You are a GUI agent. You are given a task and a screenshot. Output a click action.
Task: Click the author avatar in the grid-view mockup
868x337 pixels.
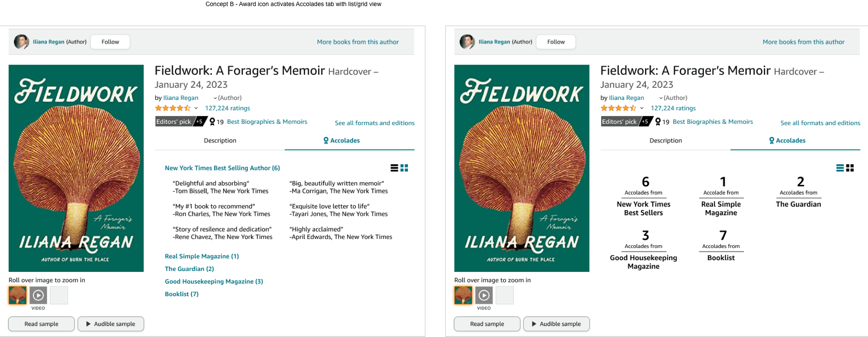[x=467, y=42]
